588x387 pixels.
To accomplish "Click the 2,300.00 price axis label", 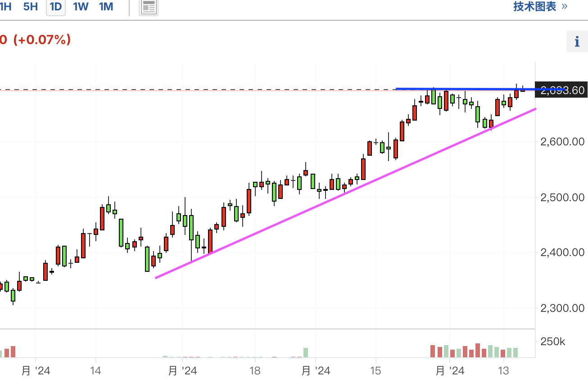I will (x=562, y=308).
